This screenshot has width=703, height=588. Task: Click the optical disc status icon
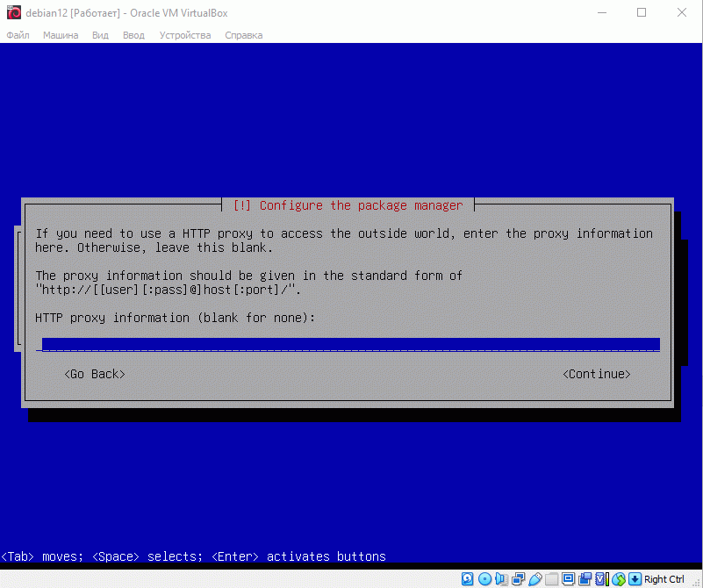(x=484, y=579)
